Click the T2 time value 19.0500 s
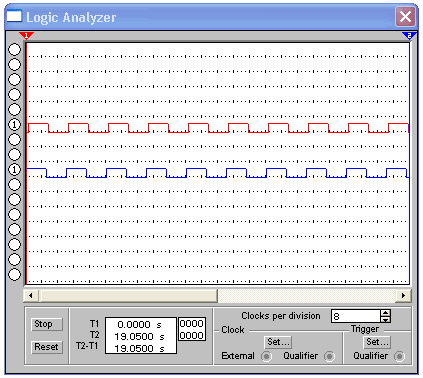The image size is (423, 378). (x=139, y=336)
